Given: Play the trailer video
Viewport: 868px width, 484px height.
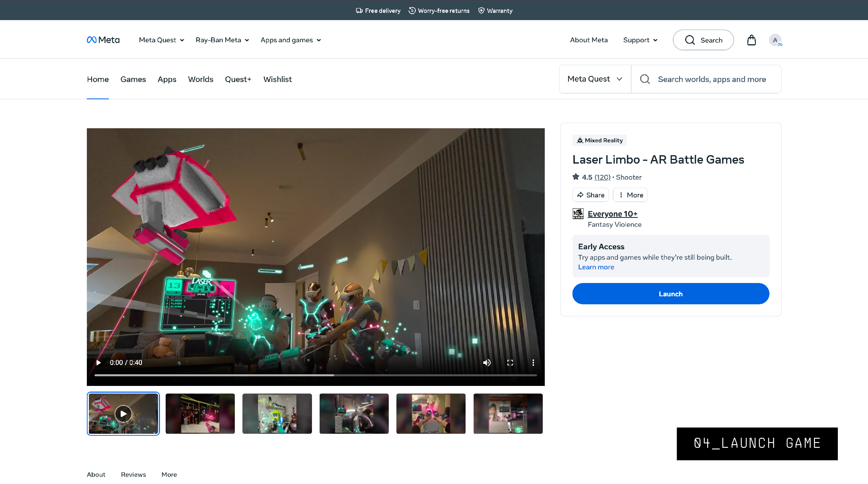Looking at the screenshot, I should (98, 363).
